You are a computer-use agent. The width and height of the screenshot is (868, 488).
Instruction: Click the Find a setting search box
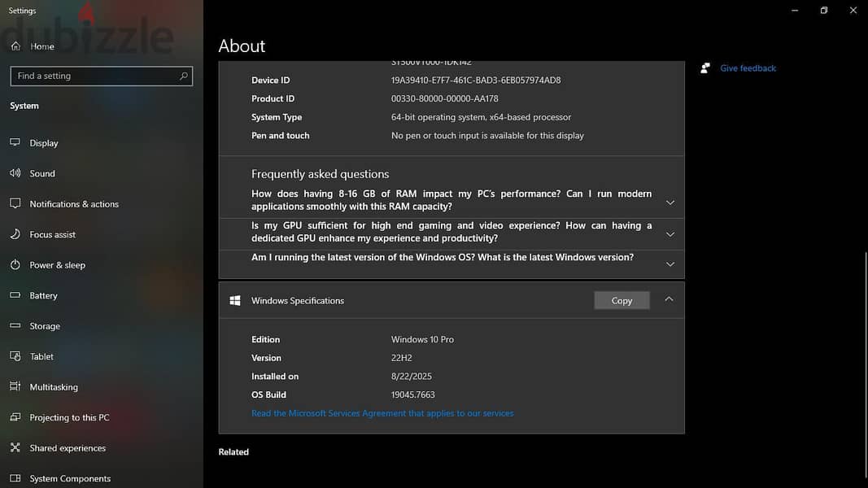(x=102, y=76)
